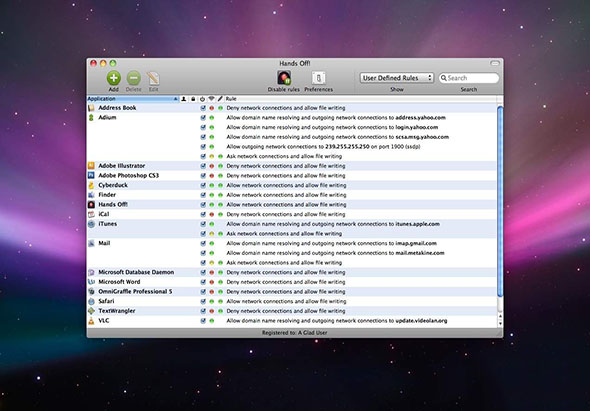This screenshot has height=411, width=590.
Task: Click the Microsoft Database Daemon icon
Action: (x=91, y=272)
